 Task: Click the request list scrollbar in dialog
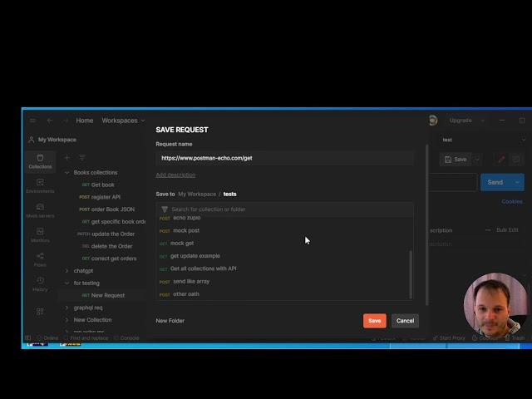[411, 274]
